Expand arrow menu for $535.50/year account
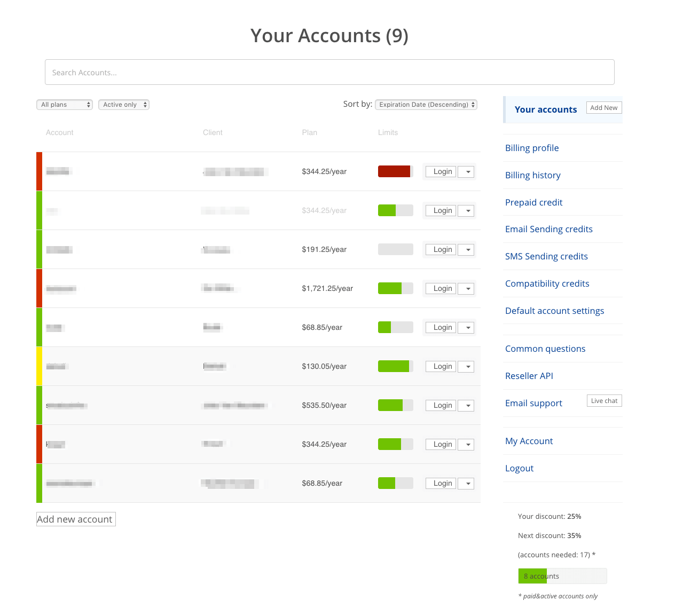 pyautogui.click(x=466, y=406)
